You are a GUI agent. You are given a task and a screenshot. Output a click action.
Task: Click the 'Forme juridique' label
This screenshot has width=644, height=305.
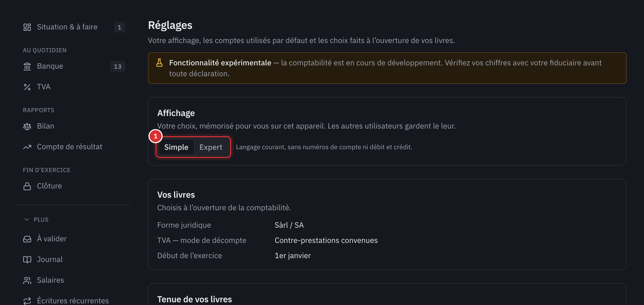(184, 225)
